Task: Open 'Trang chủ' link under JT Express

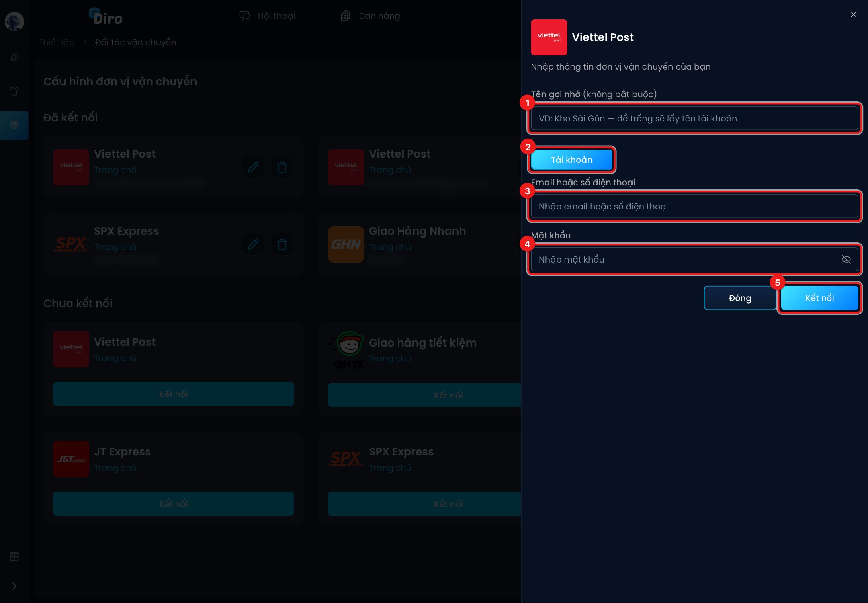Action: [x=115, y=468]
